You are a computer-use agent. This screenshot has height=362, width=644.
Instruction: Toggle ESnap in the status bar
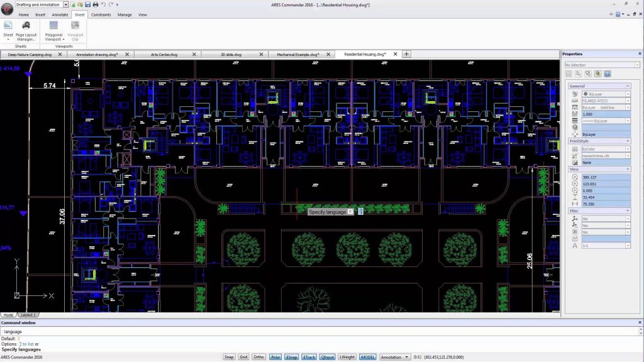[292, 357]
